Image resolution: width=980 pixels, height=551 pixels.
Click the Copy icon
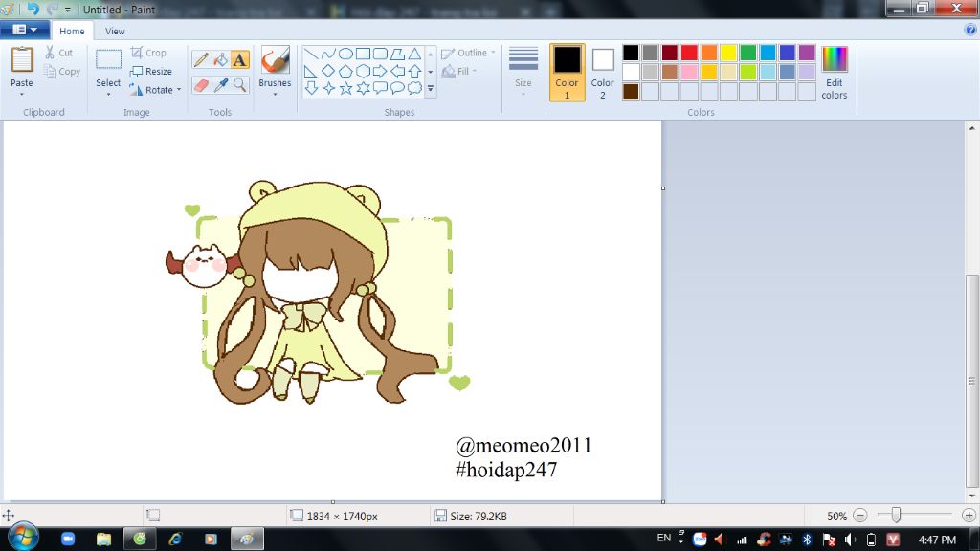tap(50, 71)
